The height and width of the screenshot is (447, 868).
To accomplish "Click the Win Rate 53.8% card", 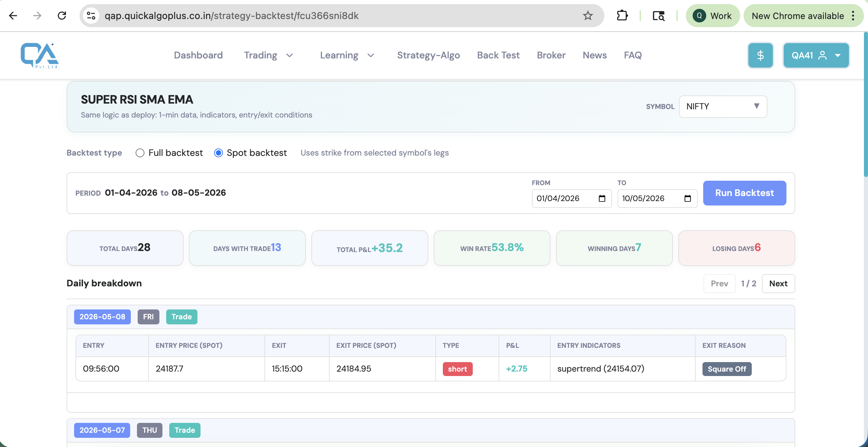I will click(x=492, y=248).
